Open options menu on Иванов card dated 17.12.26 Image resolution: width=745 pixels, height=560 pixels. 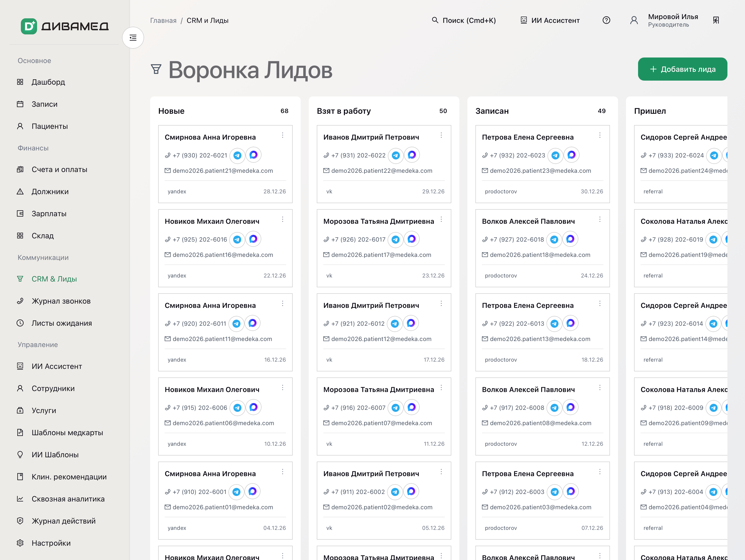441,304
